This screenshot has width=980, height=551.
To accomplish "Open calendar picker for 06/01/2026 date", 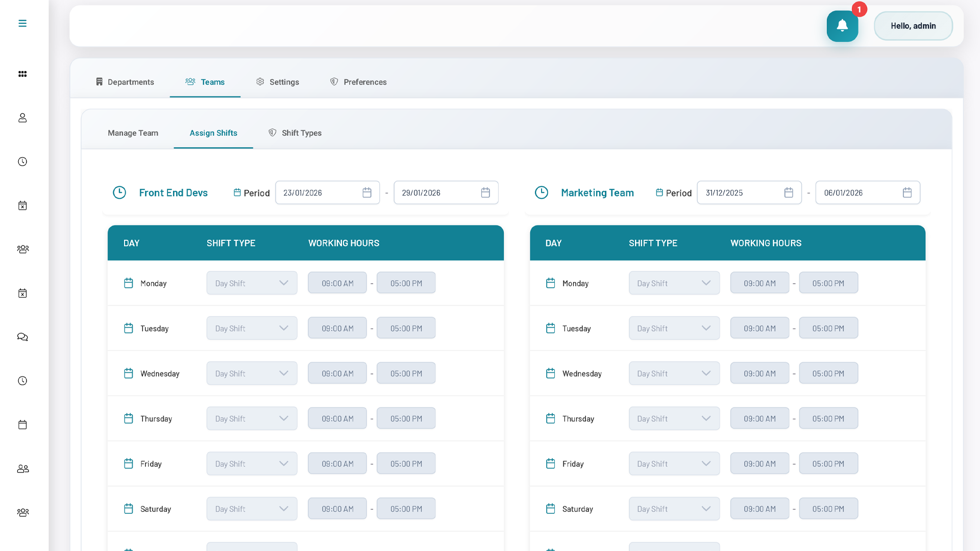I will coord(906,193).
